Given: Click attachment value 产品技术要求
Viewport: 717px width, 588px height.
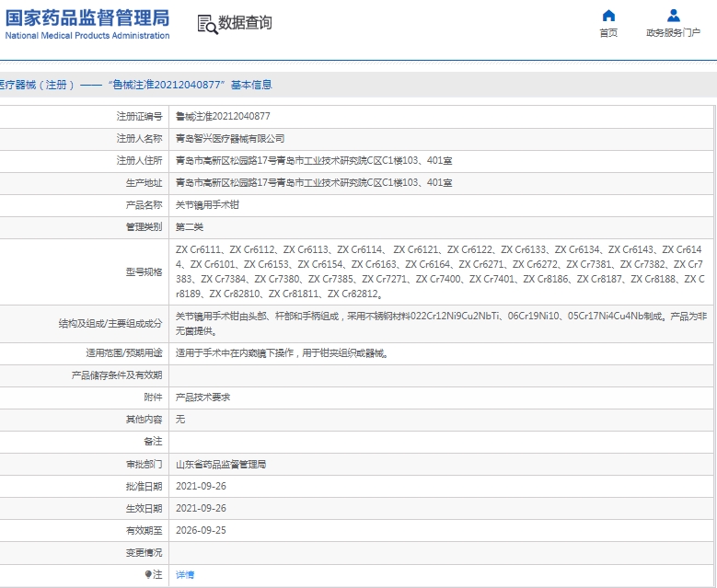Looking at the screenshot, I should tap(202, 398).
